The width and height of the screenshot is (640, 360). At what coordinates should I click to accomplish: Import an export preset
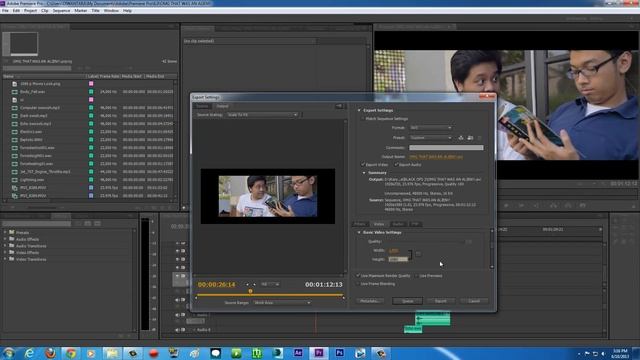[470, 138]
